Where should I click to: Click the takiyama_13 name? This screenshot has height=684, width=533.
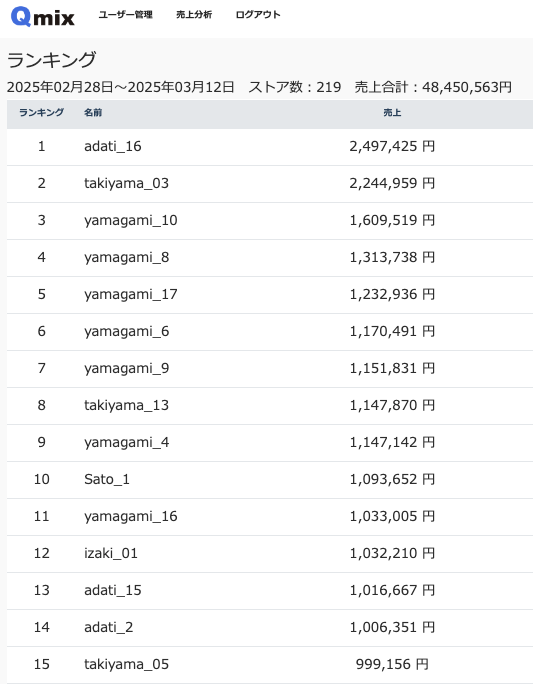coord(126,405)
